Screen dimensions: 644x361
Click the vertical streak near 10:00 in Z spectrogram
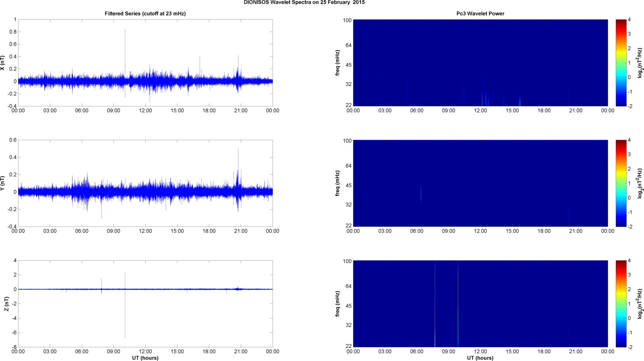458,304
